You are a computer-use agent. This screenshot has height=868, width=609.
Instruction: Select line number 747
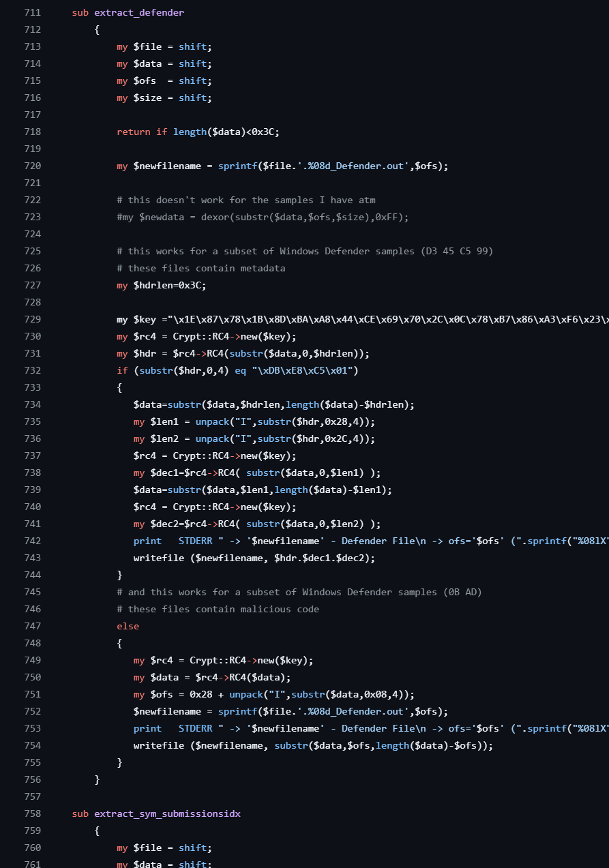click(x=32, y=626)
